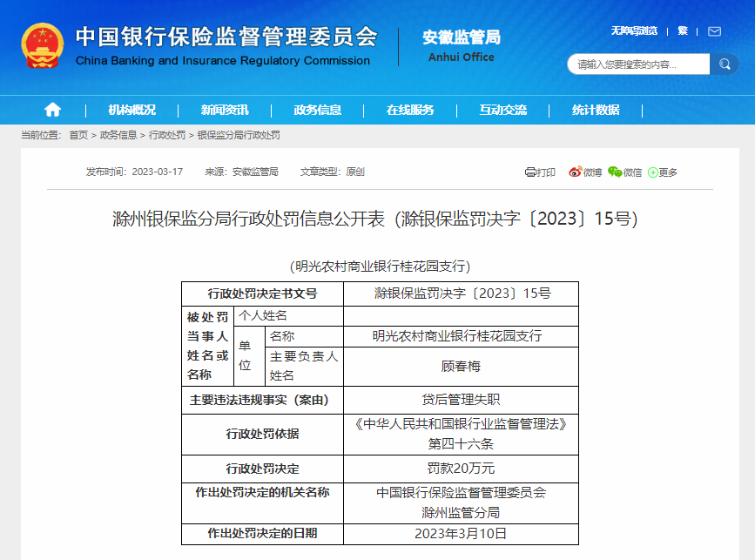Click table cell 滁银保监罚决字〔2023〕15号
The image size is (755, 560).
(x=462, y=293)
